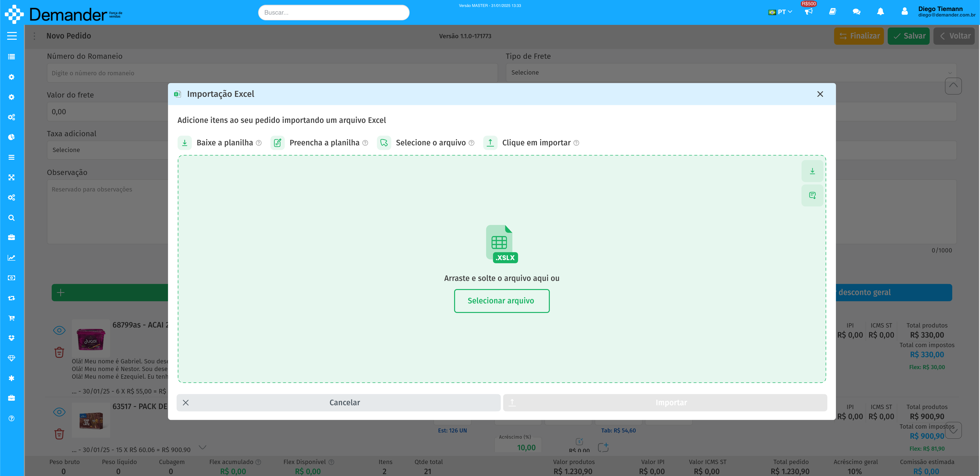Click the money bill icon in the sidebar

(x=11, y=278)
